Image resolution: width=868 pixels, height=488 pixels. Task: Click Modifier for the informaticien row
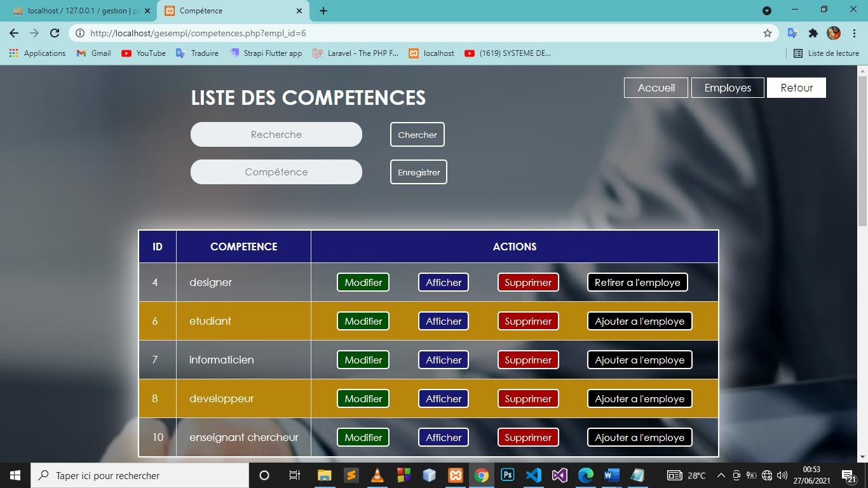363,360
